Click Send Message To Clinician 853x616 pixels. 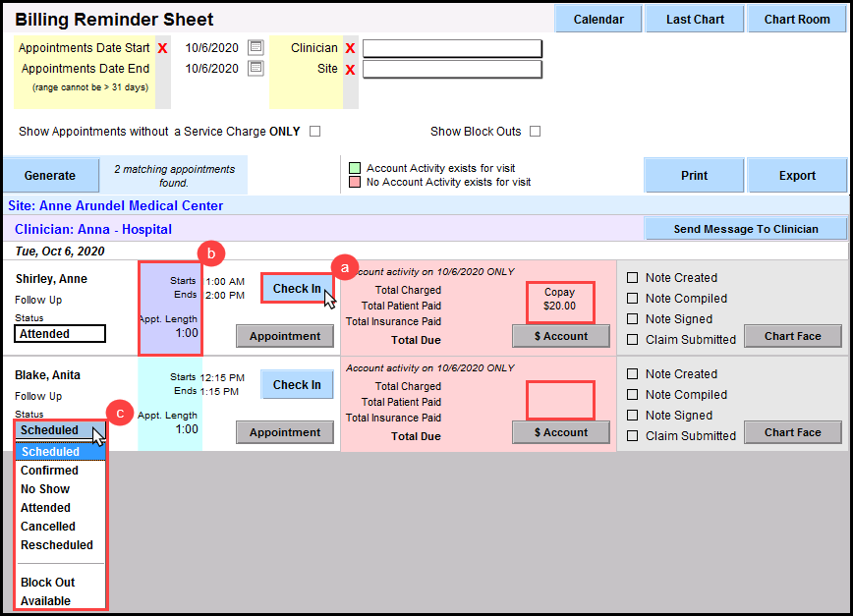[x=746, y=229]
